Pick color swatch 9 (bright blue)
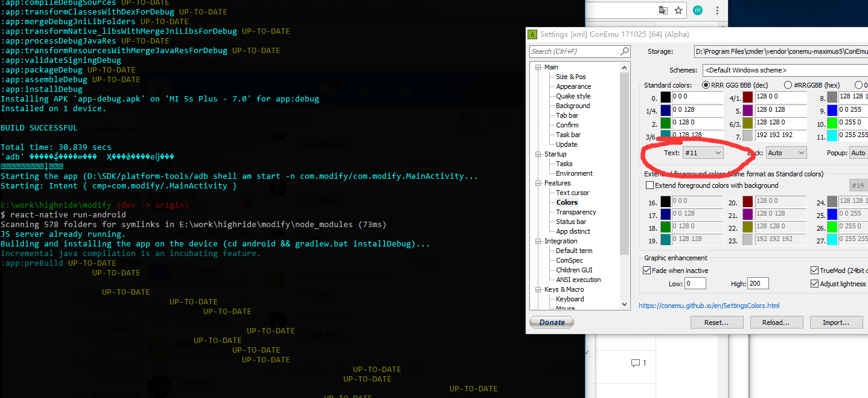 point(832,111)
